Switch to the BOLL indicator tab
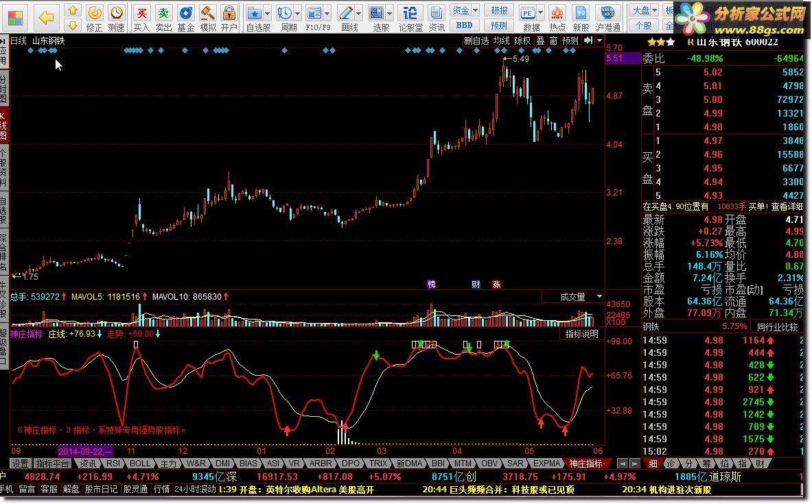This screenshot has height=504, width=812. [140, 464]
